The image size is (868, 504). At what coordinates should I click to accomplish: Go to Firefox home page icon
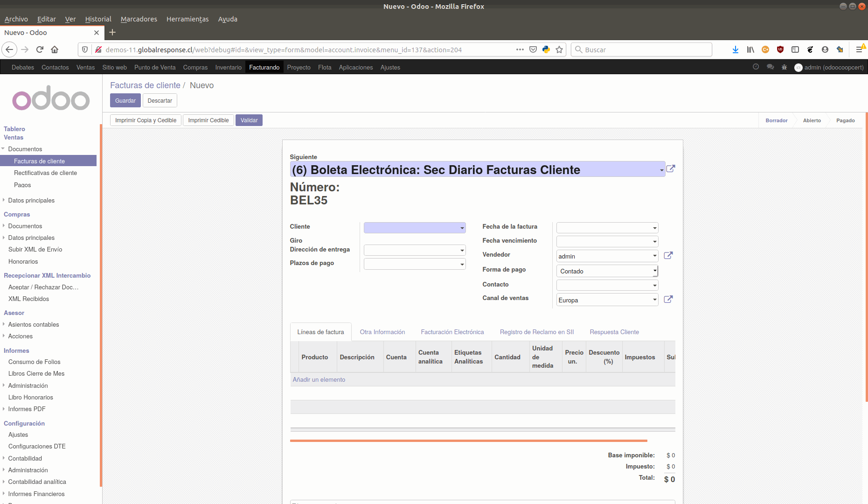55,49
